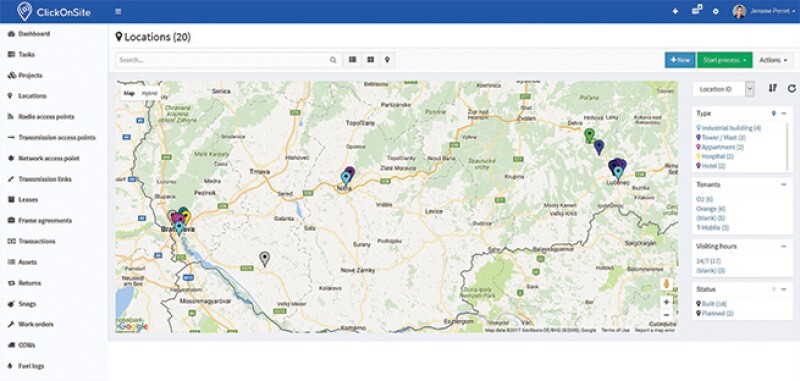The image size is (800, 381).
Task: Click the pin color icon in the Type panel
Action: 774,113
